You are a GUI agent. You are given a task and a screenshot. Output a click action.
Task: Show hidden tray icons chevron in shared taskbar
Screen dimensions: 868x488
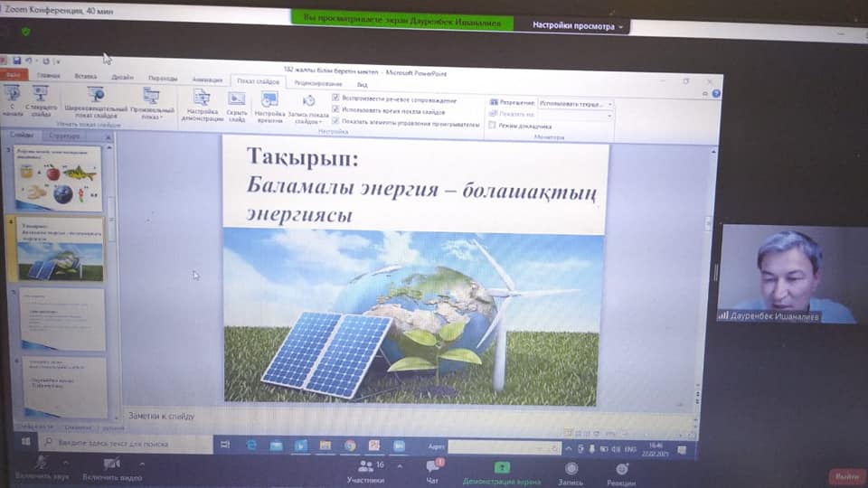(568, 449)
